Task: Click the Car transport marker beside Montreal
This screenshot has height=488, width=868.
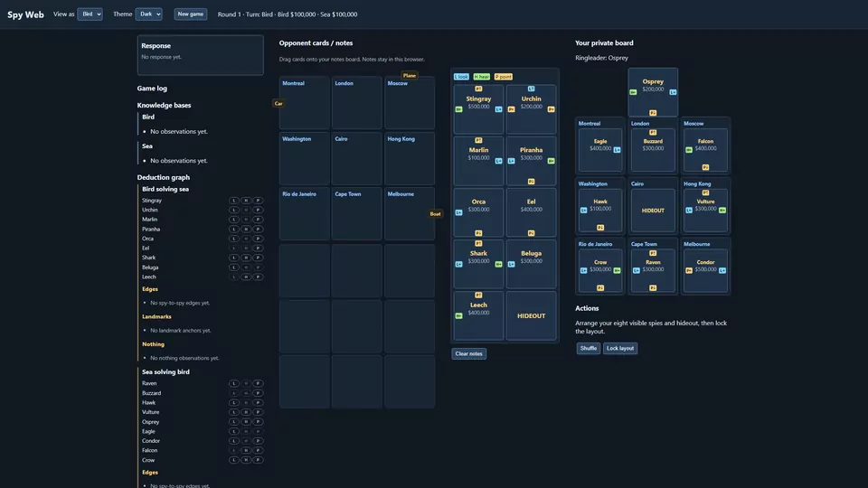Action: click(x=278, y=103)
